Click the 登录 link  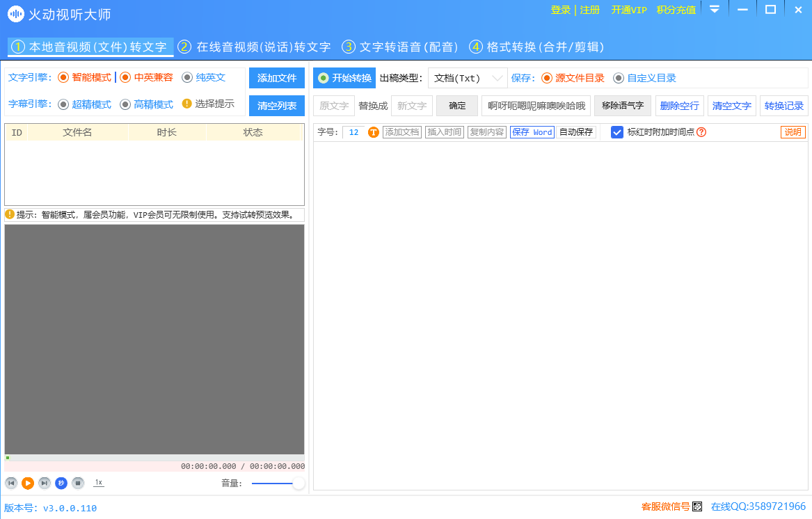(561, 10)
